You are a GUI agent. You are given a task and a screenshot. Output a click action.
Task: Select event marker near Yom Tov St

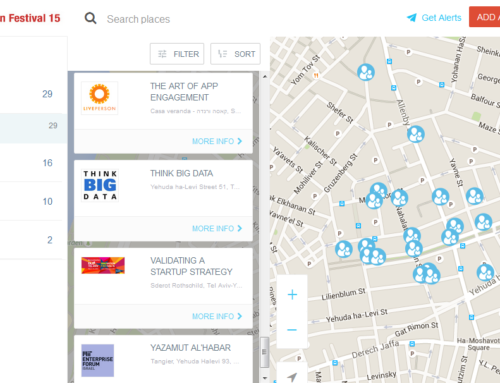[366, 72]
